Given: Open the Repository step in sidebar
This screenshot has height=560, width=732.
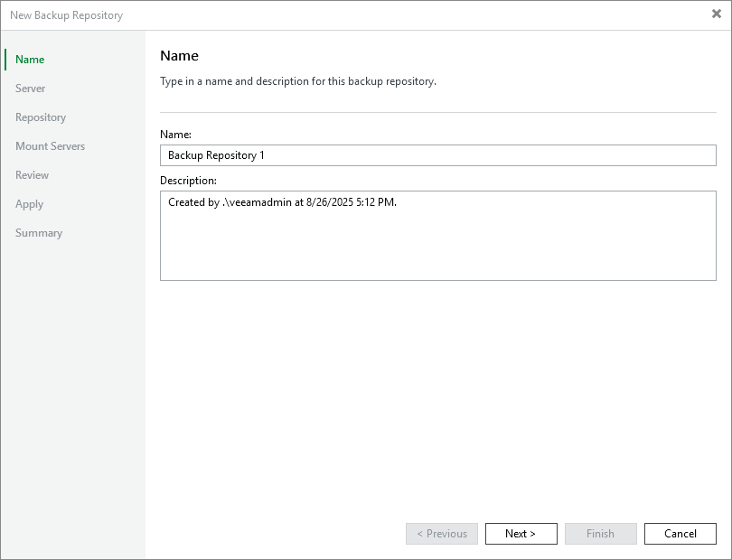Looking at the screenshot, I should 41,117.
